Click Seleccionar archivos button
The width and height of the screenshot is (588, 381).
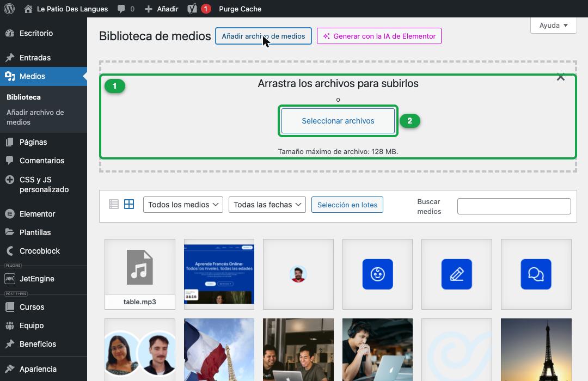pyautogui.click(x=338, y=121)
